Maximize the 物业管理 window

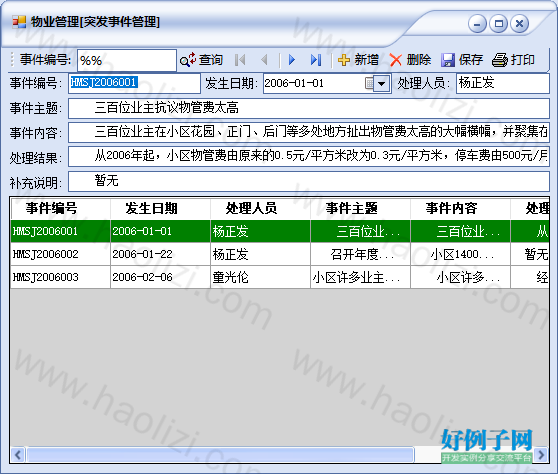click(499, 24)
